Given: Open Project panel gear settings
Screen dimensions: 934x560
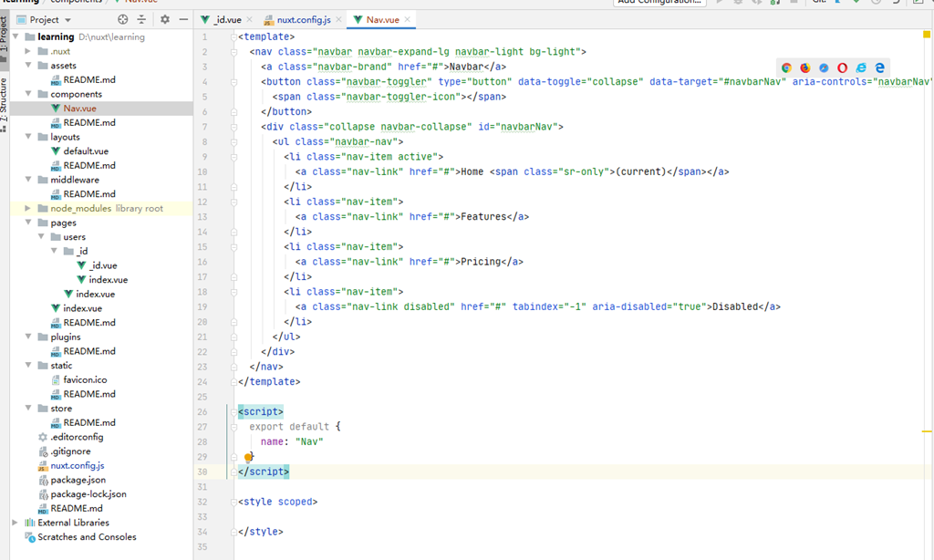Looking at the screenshot, I should 165,20.
